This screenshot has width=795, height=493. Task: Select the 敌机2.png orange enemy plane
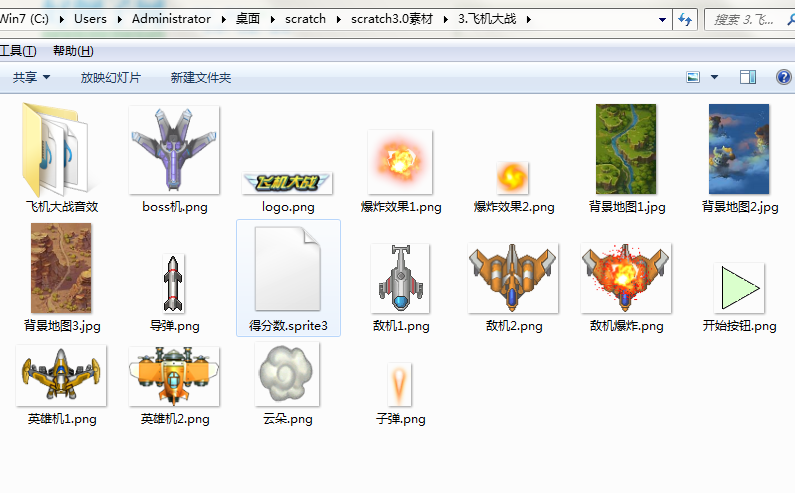point(513,278)
